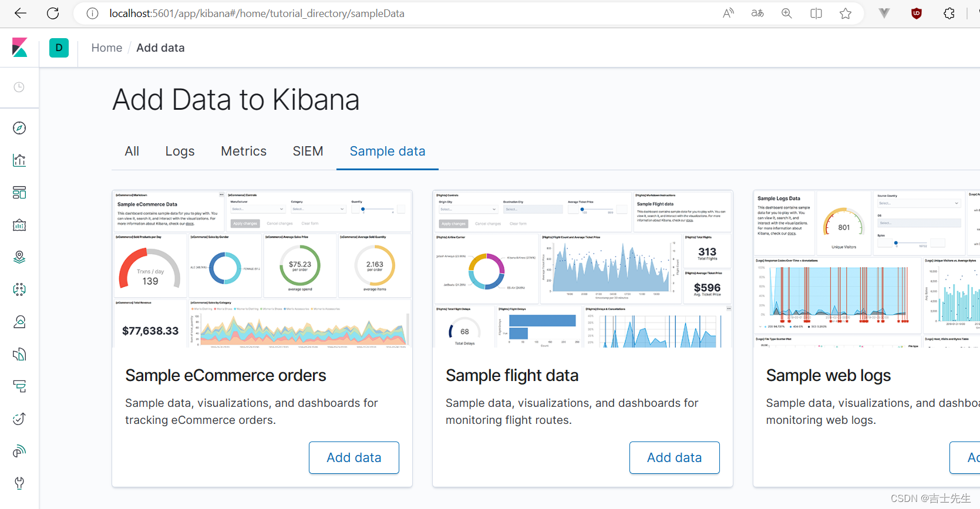Click text 'monitoring flight routes.'
This screenshot has width=980, height=509.
[x=508, y=420]
